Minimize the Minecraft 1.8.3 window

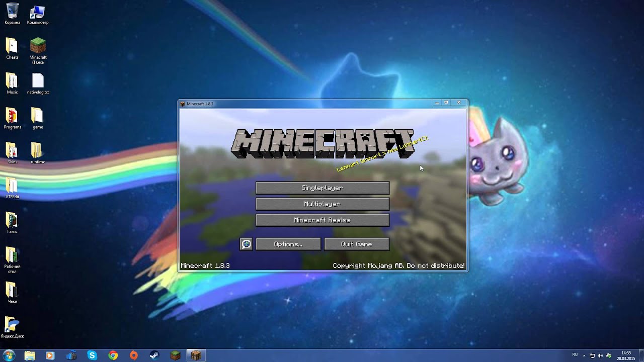(437, 103)
